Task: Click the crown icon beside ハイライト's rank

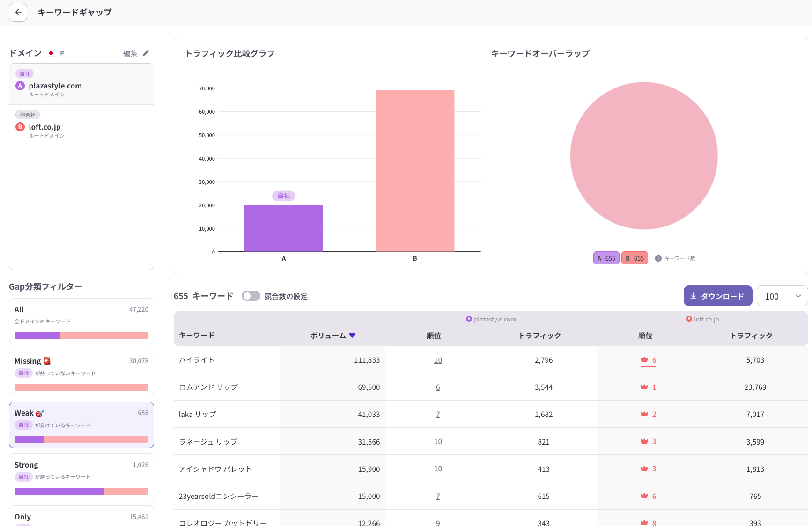Action: pyautogui.click(x=645, y=359)
